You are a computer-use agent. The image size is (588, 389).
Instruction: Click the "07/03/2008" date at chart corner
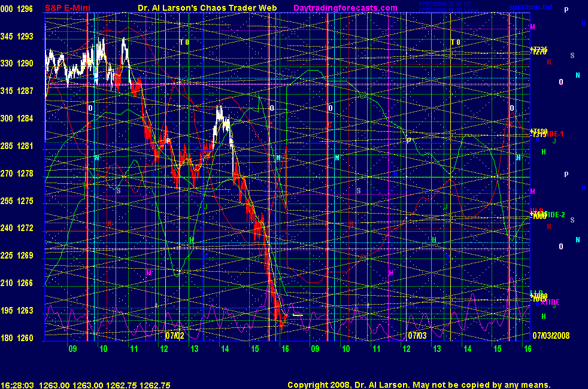coord(551,335)
